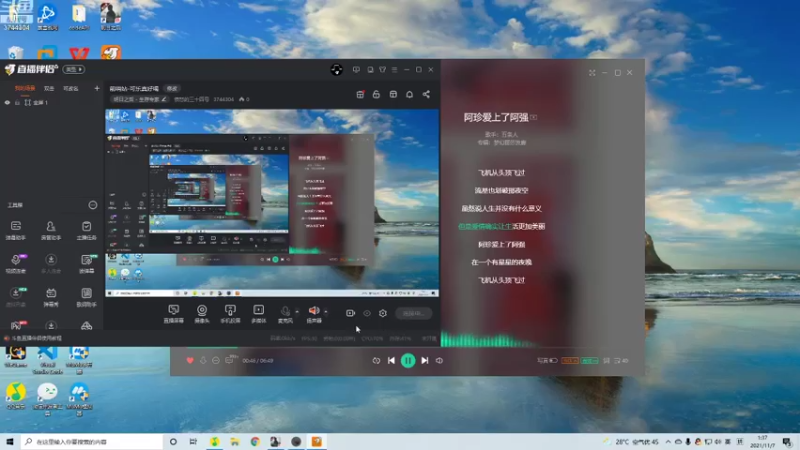Start recording with camera record icon

350,313
